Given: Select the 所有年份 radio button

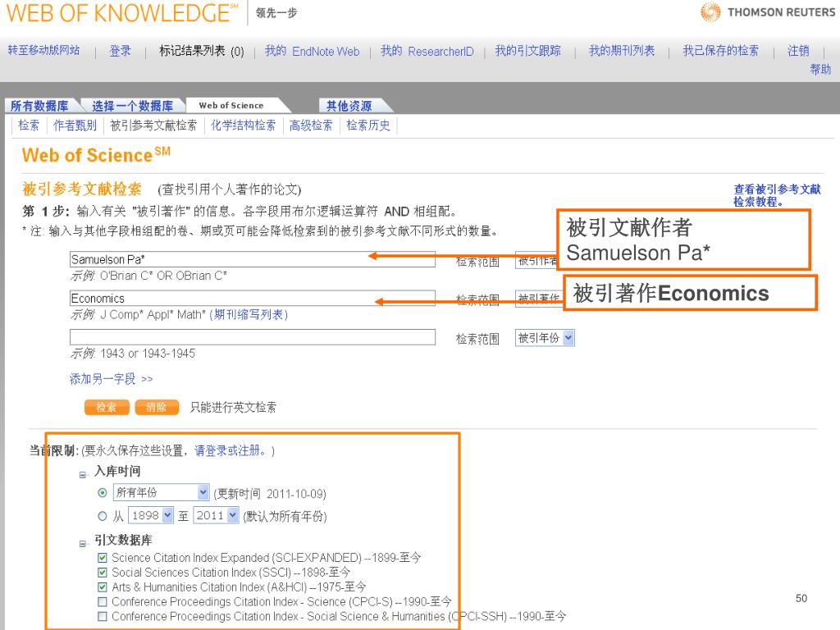Looking at the screenshot, I should tap(103, 492).
